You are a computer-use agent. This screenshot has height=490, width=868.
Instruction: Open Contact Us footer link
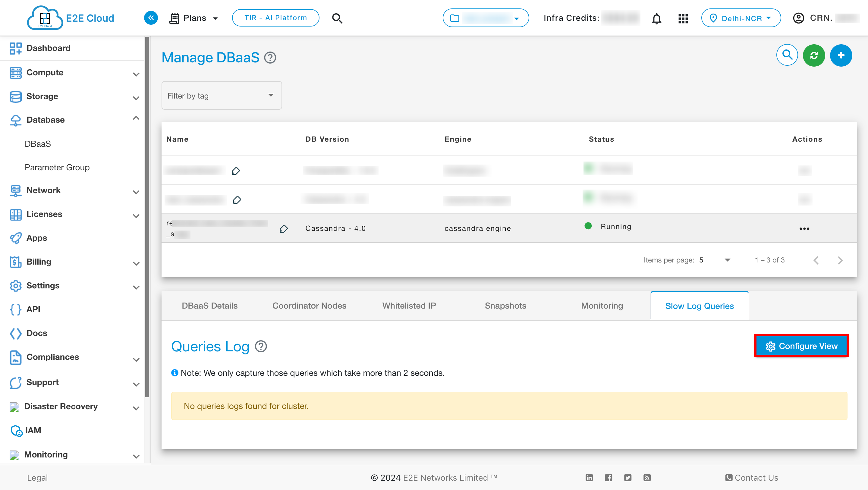tap(751, 478)
